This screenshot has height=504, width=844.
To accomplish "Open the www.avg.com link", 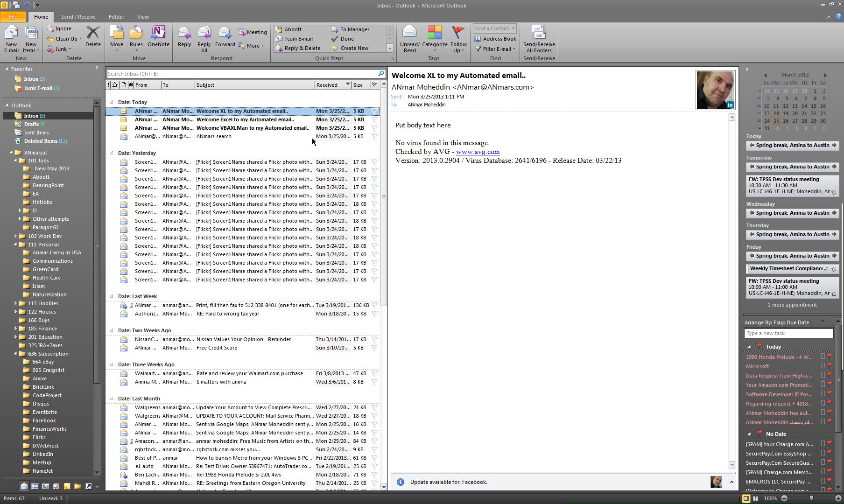I will click(x=478, y=152).
